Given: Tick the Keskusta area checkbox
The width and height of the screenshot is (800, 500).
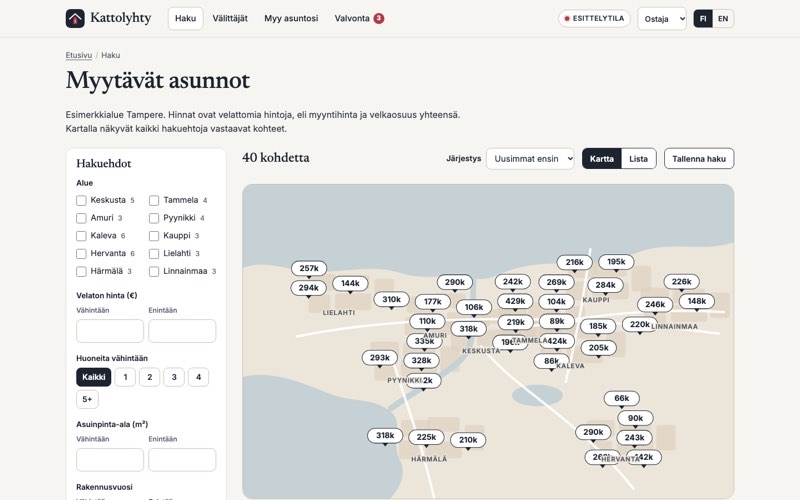Looking at the screenshot, I should point(81,201).
